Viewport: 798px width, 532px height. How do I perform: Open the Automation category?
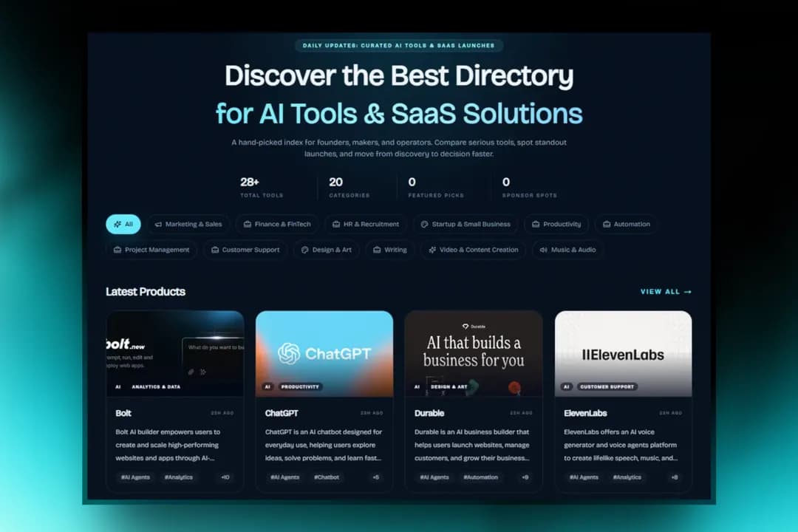pyautogui.click(x=626, y=224)
